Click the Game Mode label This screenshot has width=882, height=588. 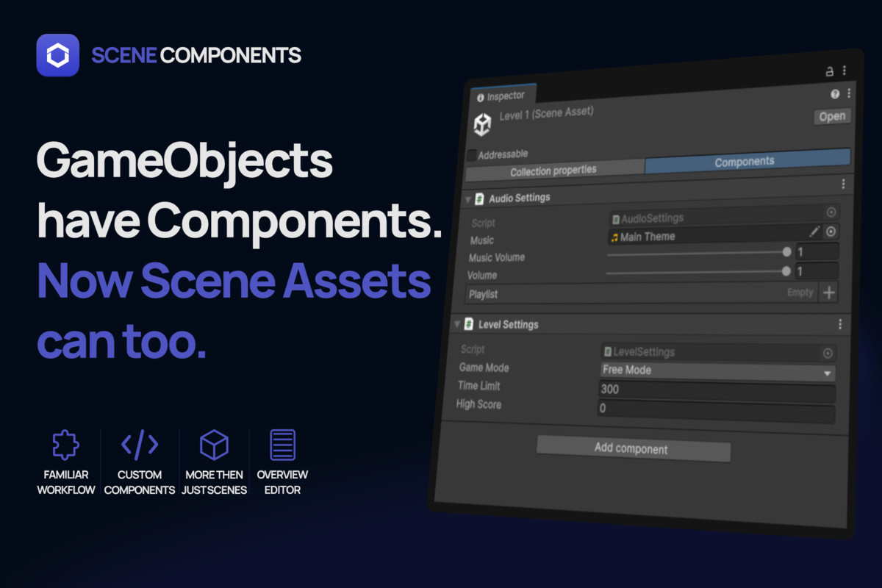pyautogui.click(x=484, y=367)
